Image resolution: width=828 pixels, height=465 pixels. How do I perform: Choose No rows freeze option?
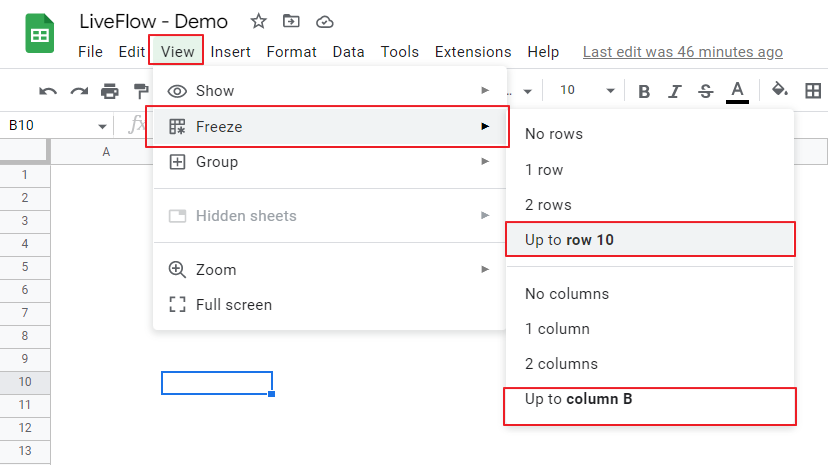pyautogui.click(x=650, y=134)
